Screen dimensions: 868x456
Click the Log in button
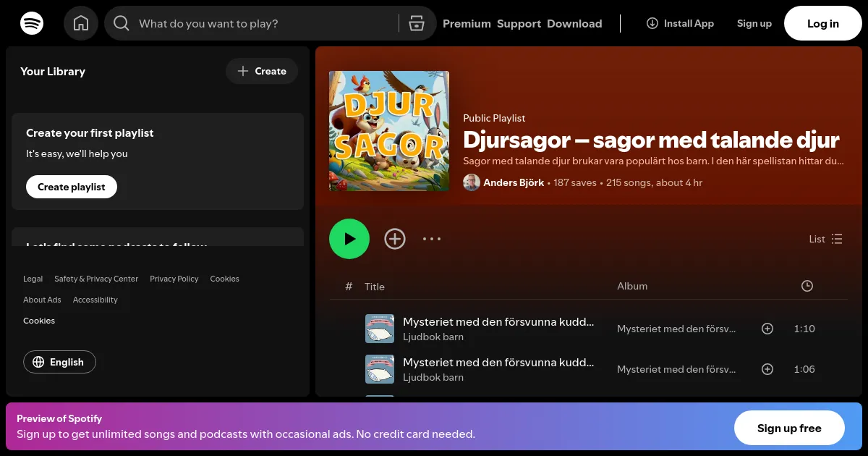pyautogui.click(x=822, y=22)
